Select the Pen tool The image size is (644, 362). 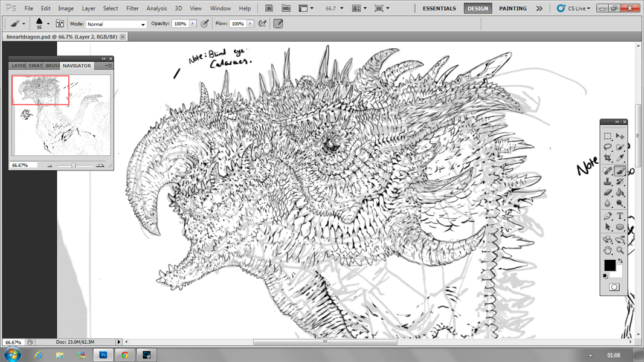(x=608, y=216)
